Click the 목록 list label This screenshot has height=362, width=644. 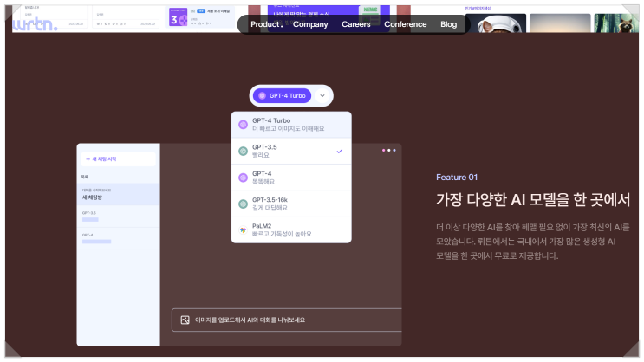[85, 177]
